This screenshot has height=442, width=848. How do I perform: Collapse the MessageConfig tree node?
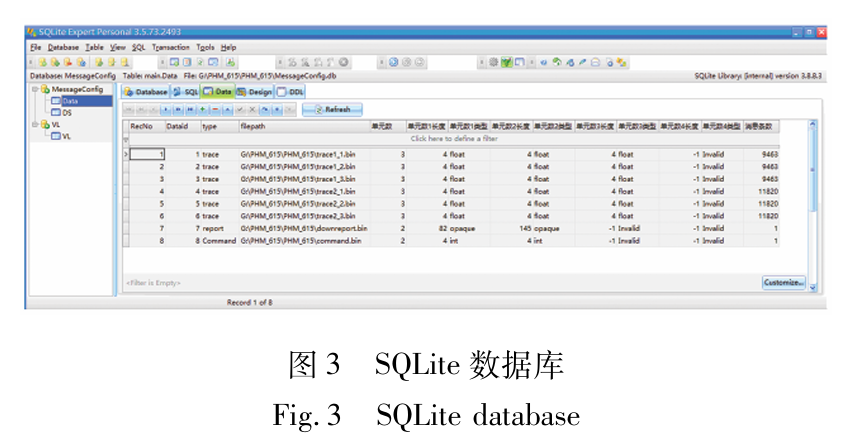pyautogui.click(x=35, y=89)
